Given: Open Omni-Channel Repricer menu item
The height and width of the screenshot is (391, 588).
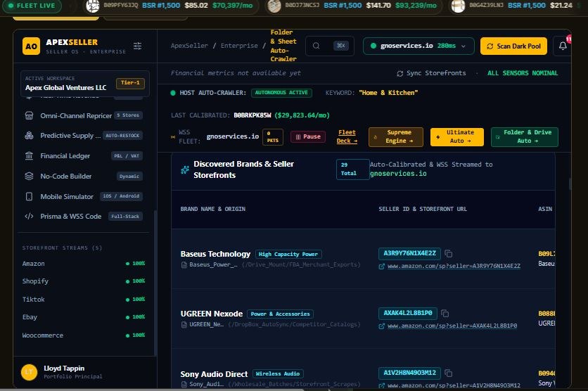Looking at the screenshot, I should click(x=84, y=115).
